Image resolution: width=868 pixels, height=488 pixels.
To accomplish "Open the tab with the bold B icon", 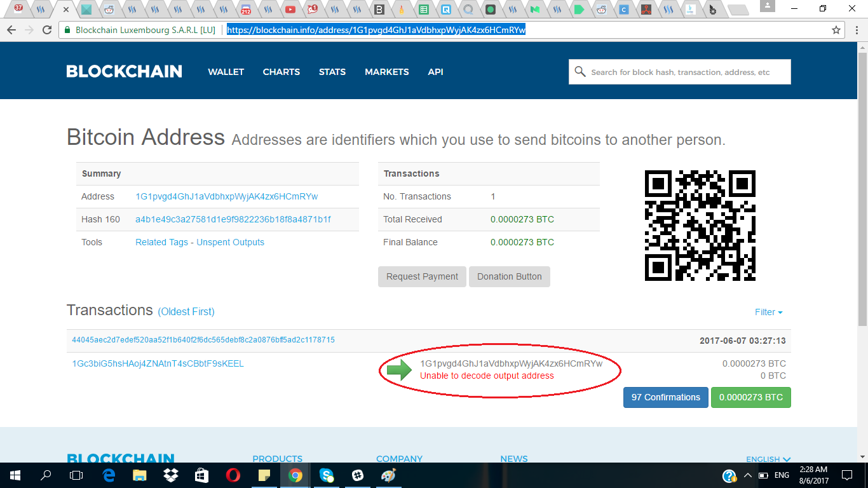I will [379, 10].
